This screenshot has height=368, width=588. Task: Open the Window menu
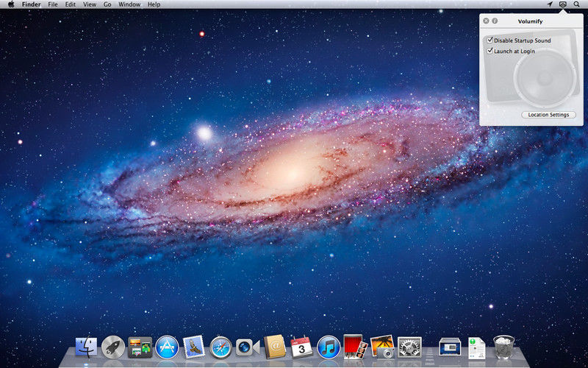pyautogui.click(x=129, y=4)
